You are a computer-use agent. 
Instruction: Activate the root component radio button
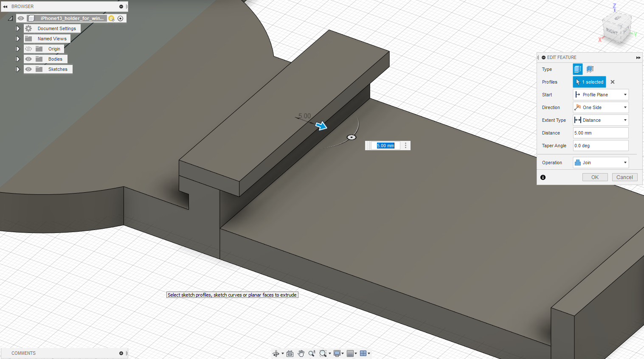(x=121, y=18)
